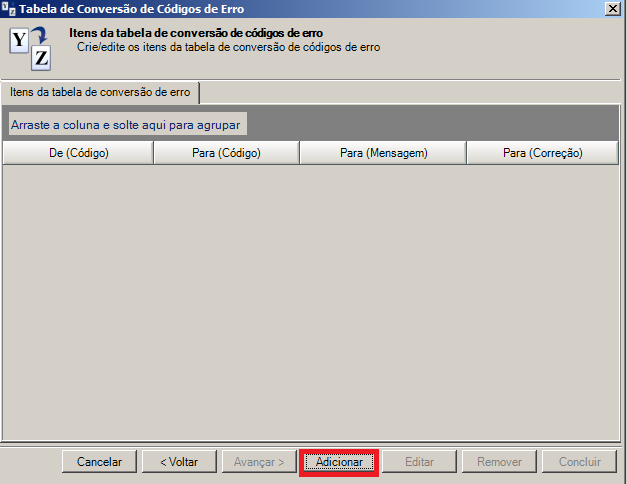Screen dimensions: 627x484
Task: Click the 'Arraste a coluna e solte aqui para agrupar' group box
Action: 128,124
